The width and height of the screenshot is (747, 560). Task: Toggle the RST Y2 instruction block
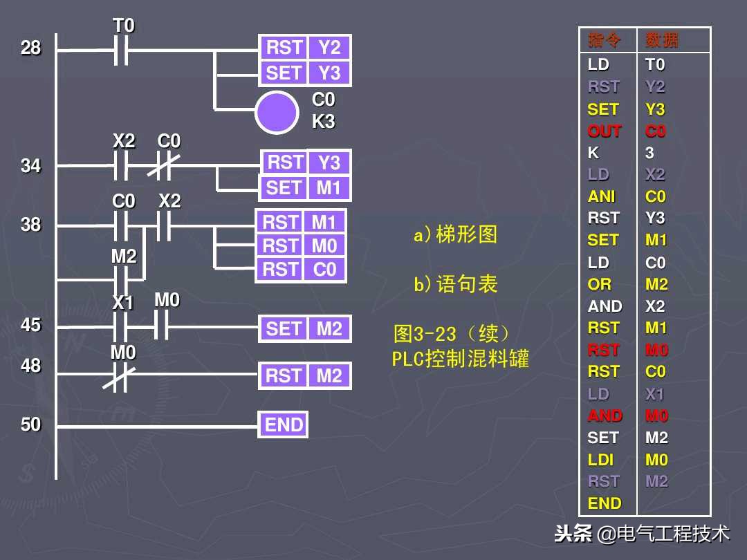click(304, 48)
